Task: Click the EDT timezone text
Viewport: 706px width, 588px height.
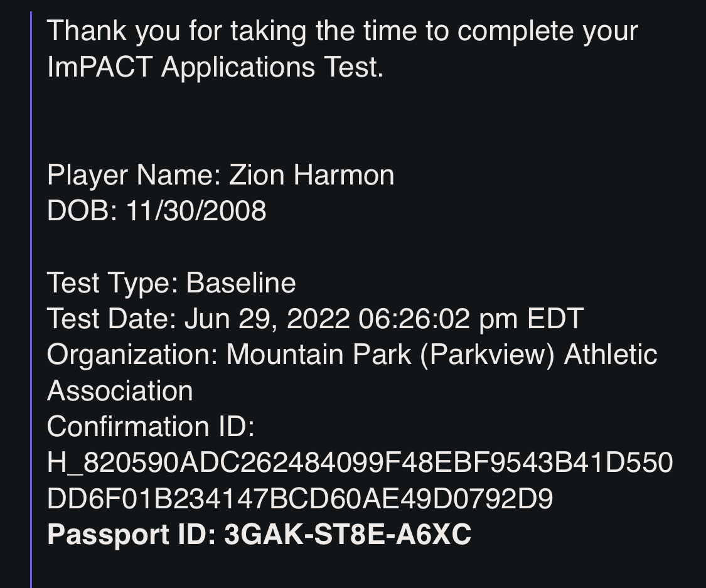Action: pyautogui.click(x=555, y=319)
